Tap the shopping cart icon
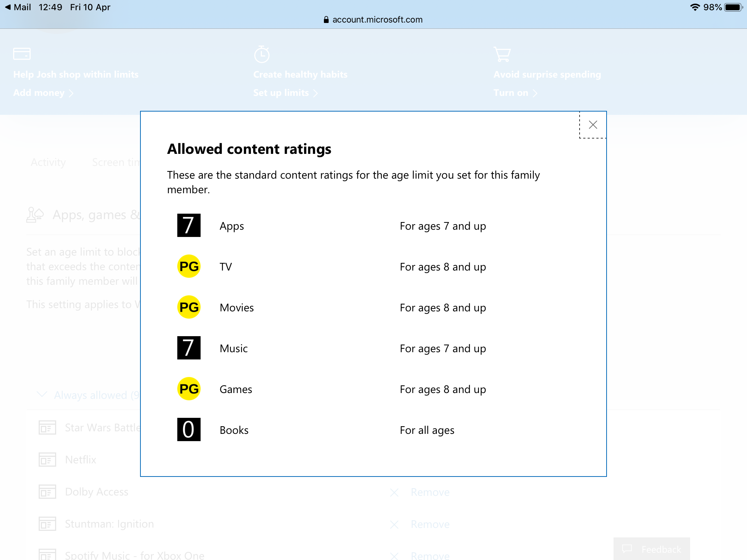This screenshot has height=560, width=747. (502, 54)
